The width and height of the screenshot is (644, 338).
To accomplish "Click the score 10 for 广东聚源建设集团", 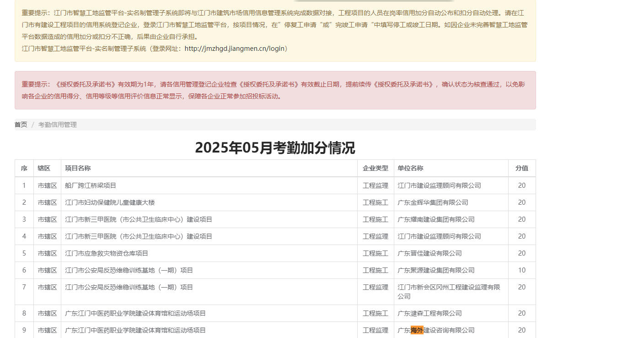I will 521,270.
